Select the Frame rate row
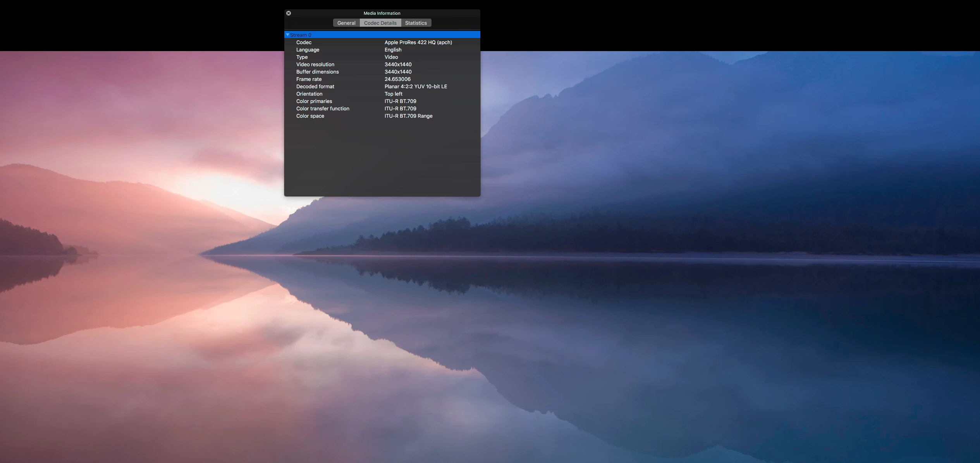The image size is (980, 463). click(309, 79)
